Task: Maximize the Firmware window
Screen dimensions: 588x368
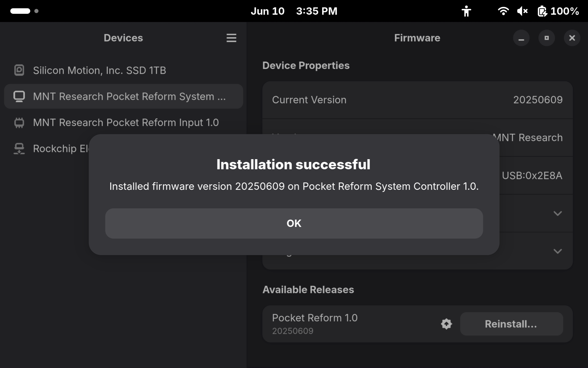Action: 547,38
